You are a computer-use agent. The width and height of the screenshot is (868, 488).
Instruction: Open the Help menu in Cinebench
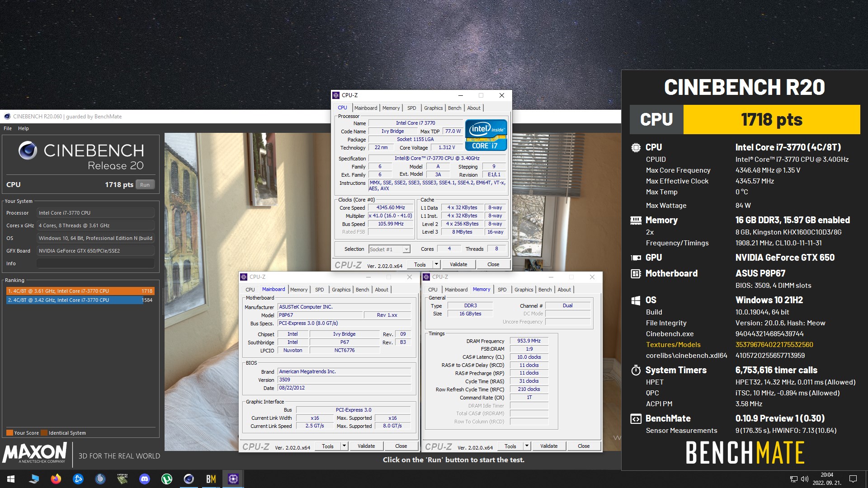24,128
